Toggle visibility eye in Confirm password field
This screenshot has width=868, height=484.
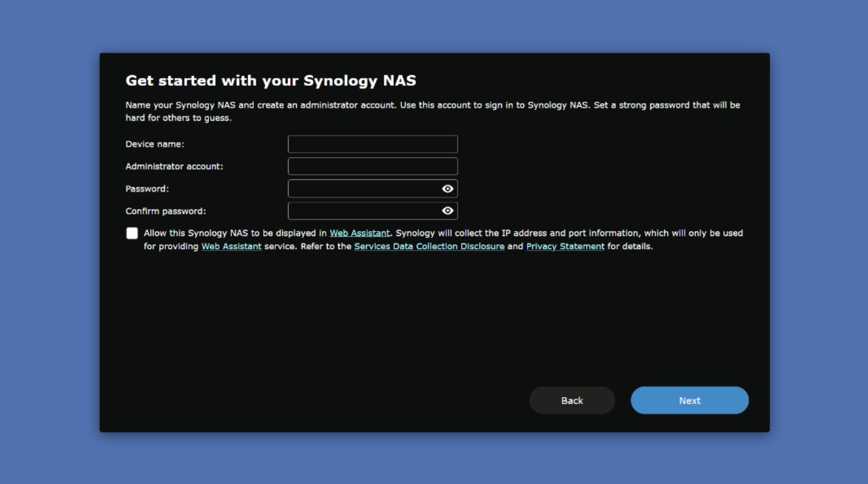[x=447, y=211]
